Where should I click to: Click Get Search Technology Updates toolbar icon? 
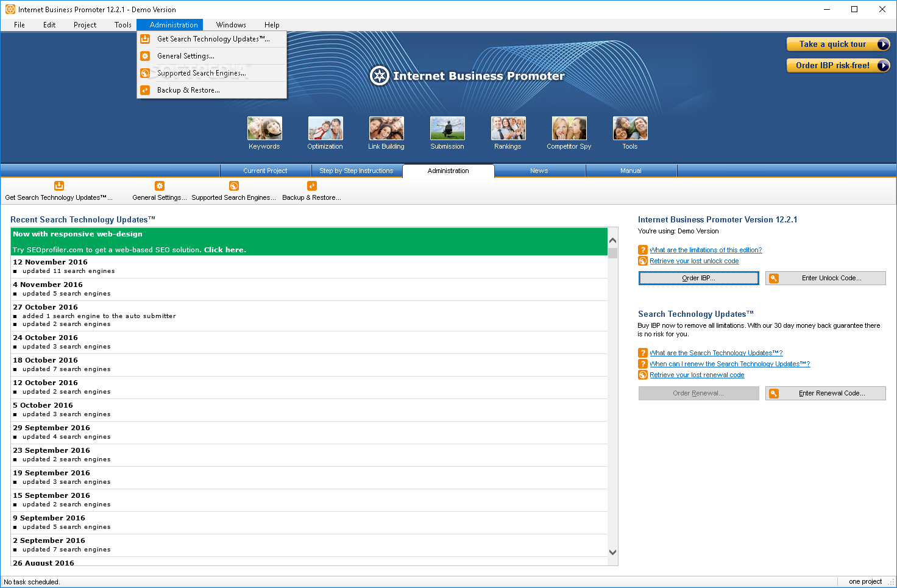tap(59, 186)
